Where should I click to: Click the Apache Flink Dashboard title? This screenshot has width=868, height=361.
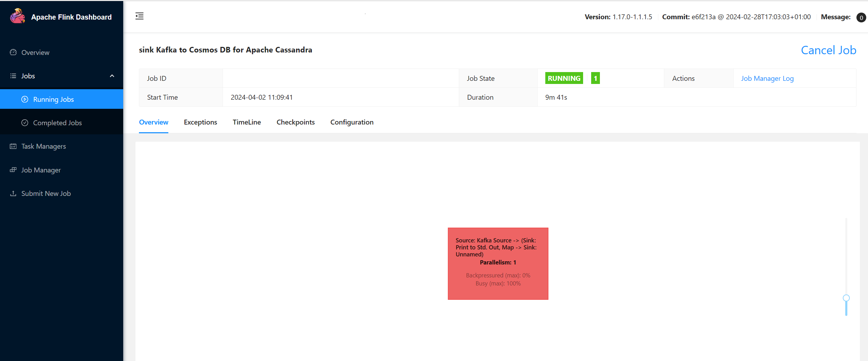pyautogui.click(x=71, y=17)
